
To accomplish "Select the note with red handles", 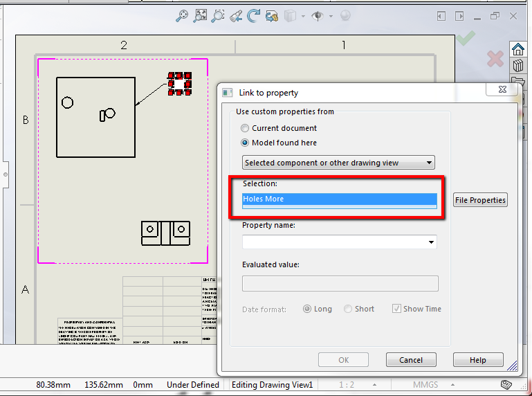I will point(179,84).
